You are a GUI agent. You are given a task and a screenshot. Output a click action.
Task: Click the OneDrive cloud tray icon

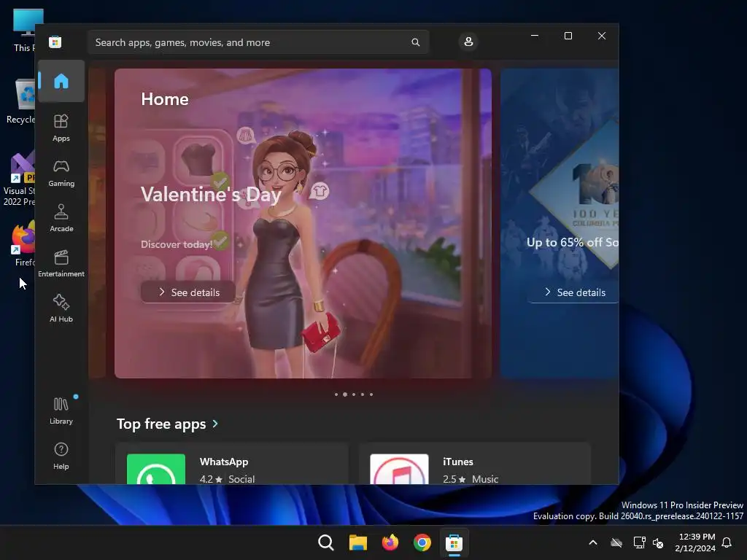pyautogui.click(x=616, y=542)
